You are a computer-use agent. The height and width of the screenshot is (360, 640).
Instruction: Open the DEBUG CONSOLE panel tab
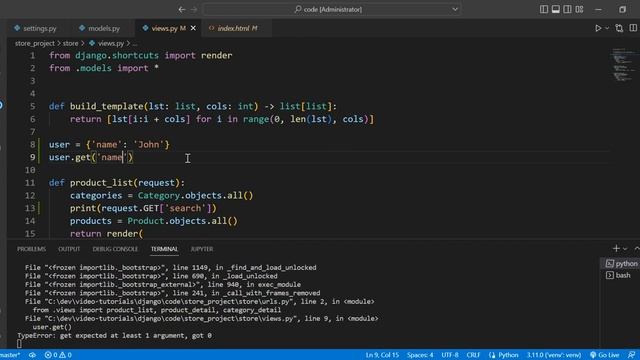(x=115, y=249)
